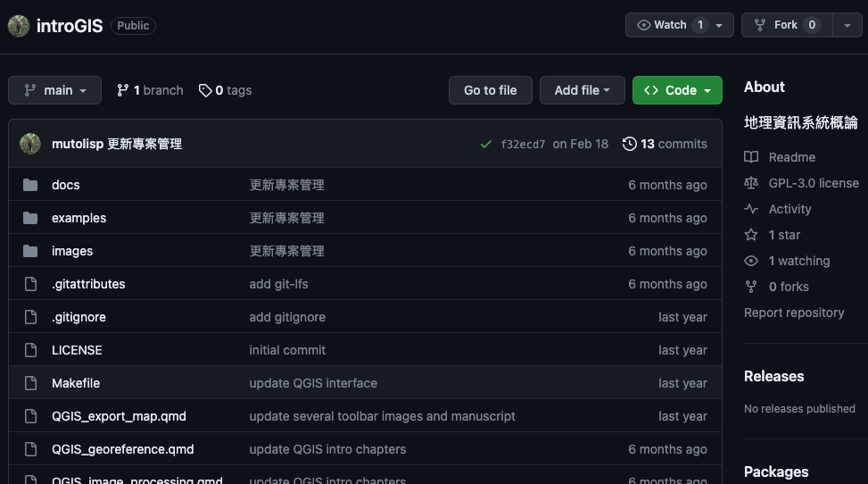Screen dimensions: 868x484
Task: Open the Activity link
Action: [790, 209]
